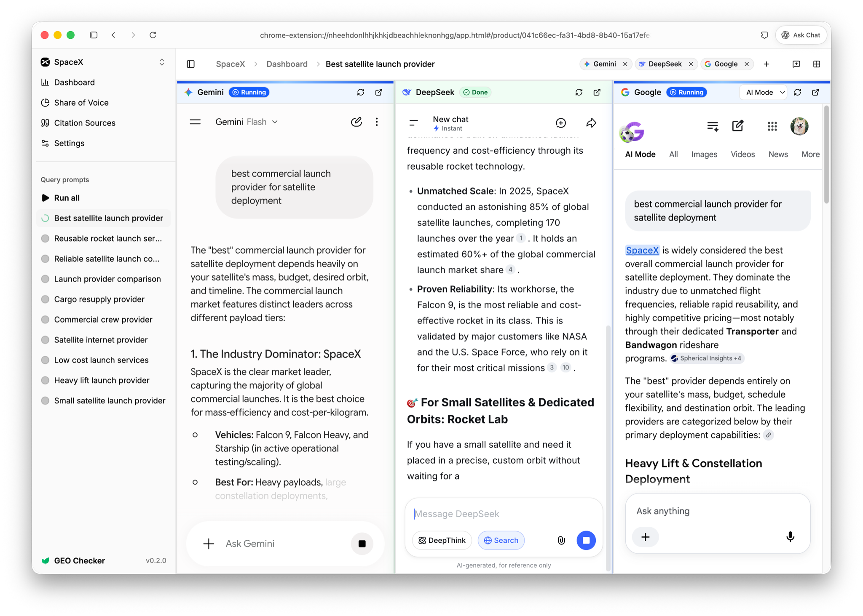Toggle Search mode in DeepSeek
863x616 pixels.
tap(501, 540)
